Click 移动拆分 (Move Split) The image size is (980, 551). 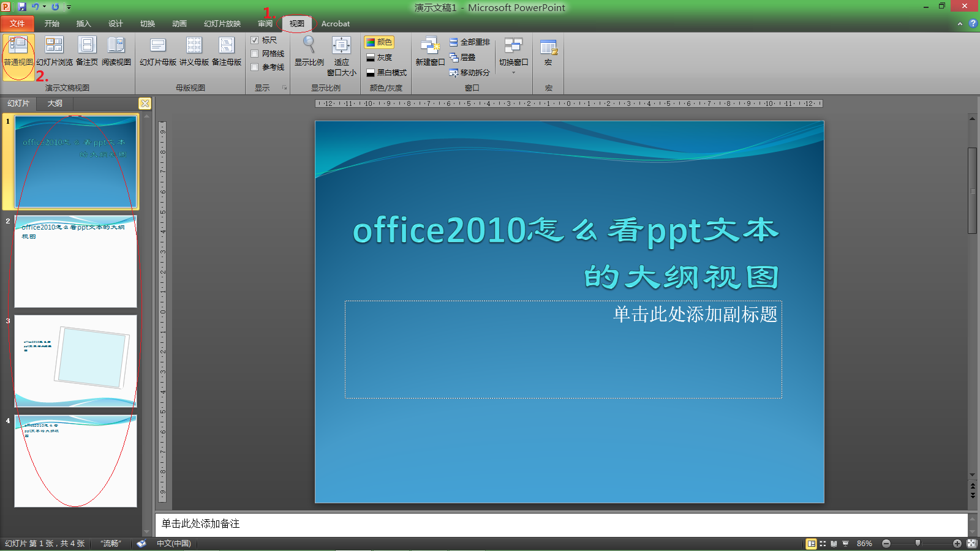(470, 73)
